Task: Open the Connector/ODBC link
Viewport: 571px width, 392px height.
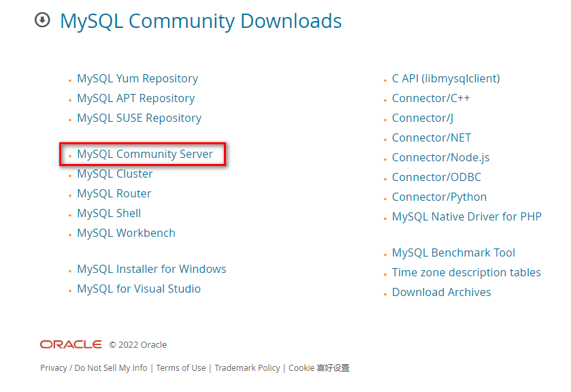Action: coord(436,177)
